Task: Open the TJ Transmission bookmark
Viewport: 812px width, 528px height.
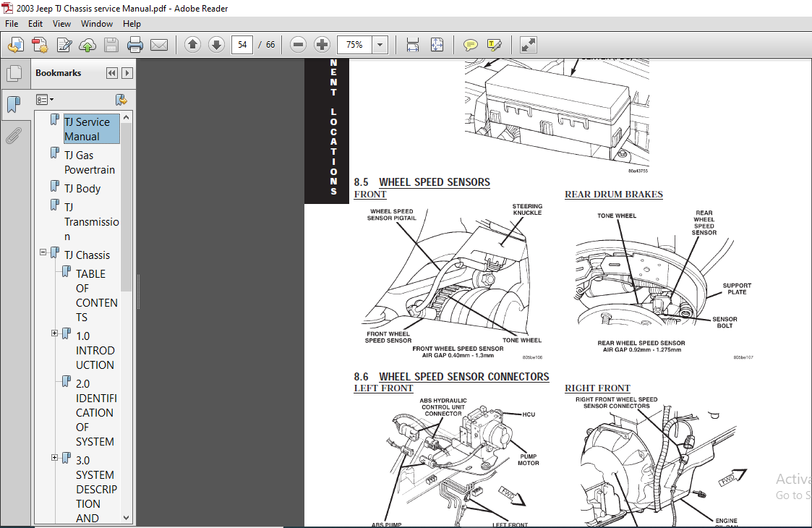Action: (x=91, y=221)
